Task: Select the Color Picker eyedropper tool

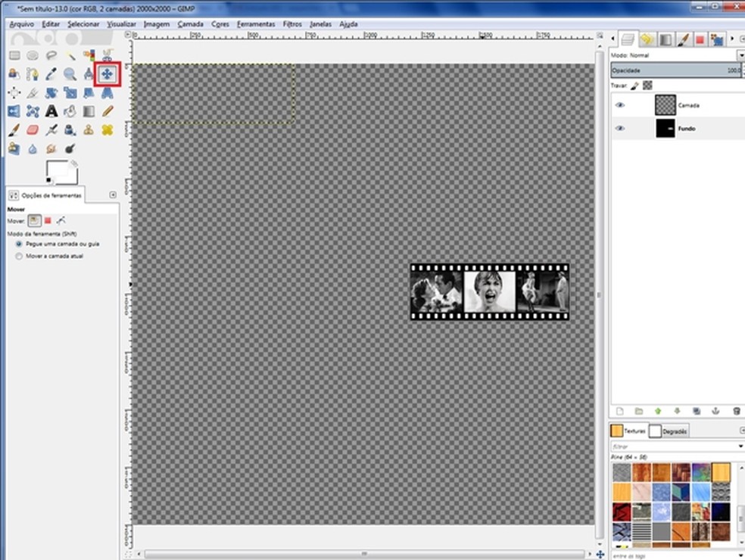Action: [x=51, y=74]
